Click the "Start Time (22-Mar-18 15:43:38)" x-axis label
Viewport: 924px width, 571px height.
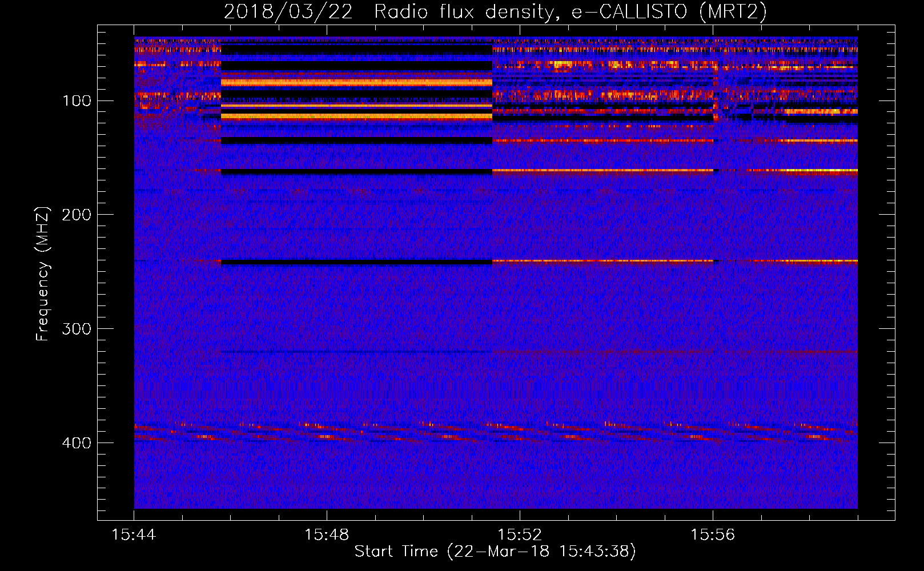point(495,552)
